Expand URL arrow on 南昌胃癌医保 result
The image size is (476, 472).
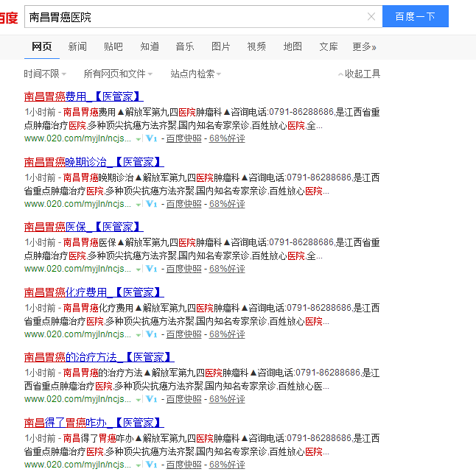[138, 270]
